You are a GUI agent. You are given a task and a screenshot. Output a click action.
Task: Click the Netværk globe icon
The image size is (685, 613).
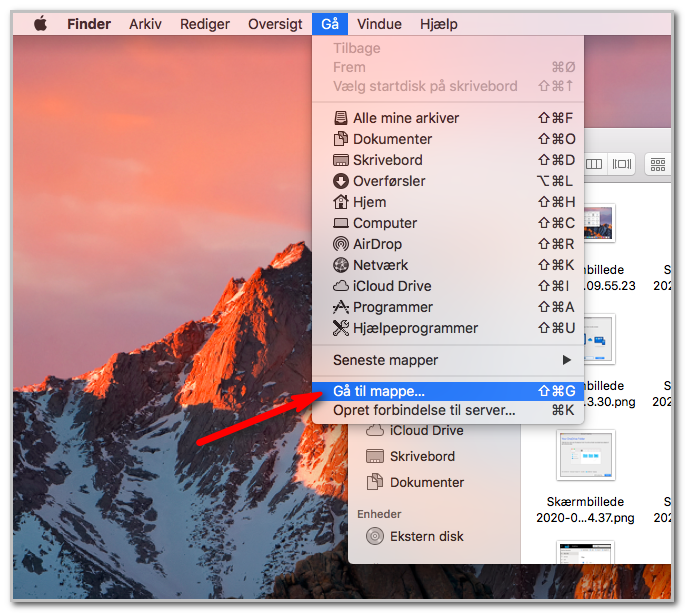[x=341, y=265]
